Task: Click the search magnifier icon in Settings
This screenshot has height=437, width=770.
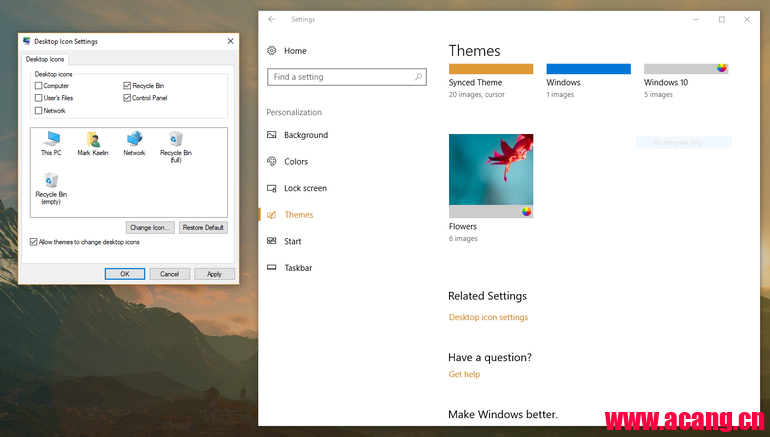Action: tap(418, 77)
